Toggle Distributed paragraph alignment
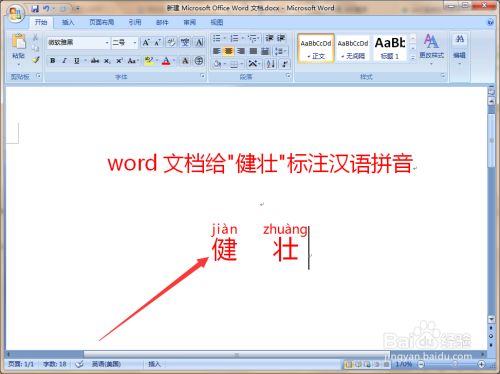This screenshot has width=500, height=374. coord(265,51)
